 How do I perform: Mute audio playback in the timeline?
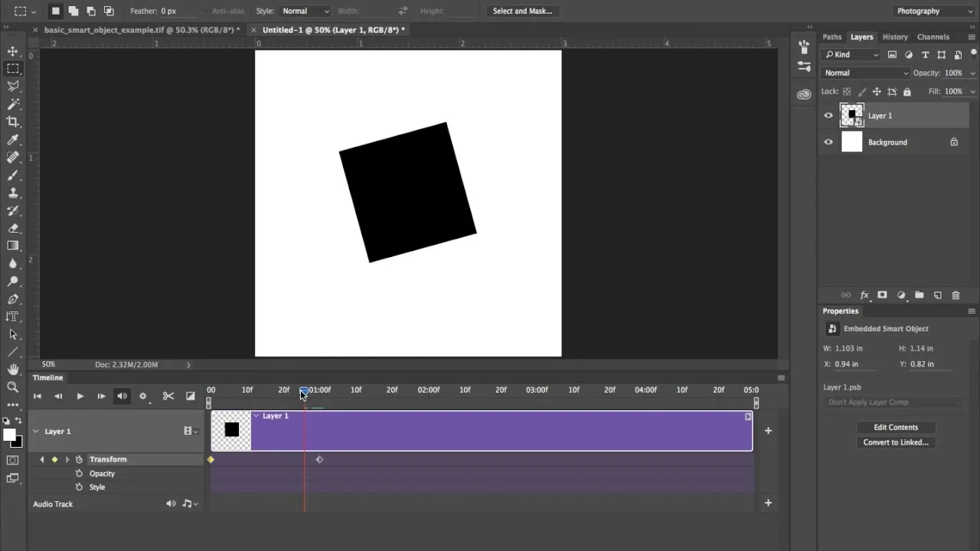click(x=122, y=396)
